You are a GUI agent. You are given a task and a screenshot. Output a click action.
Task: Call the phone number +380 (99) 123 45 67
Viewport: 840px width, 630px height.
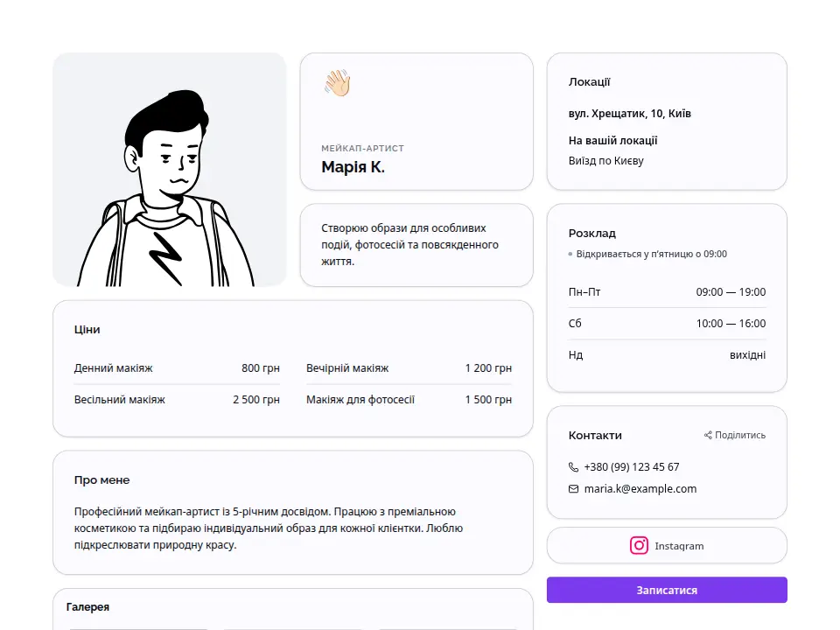(632, 467)
